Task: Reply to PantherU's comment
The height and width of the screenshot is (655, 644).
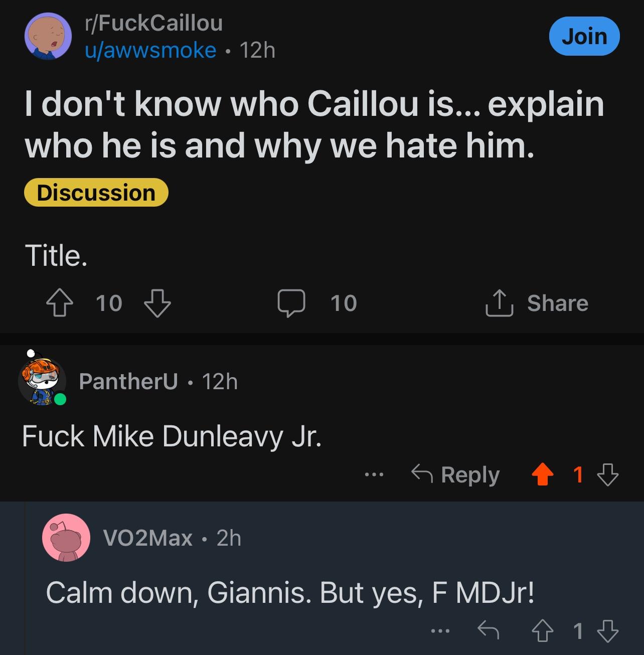Action: click(456, 474)
